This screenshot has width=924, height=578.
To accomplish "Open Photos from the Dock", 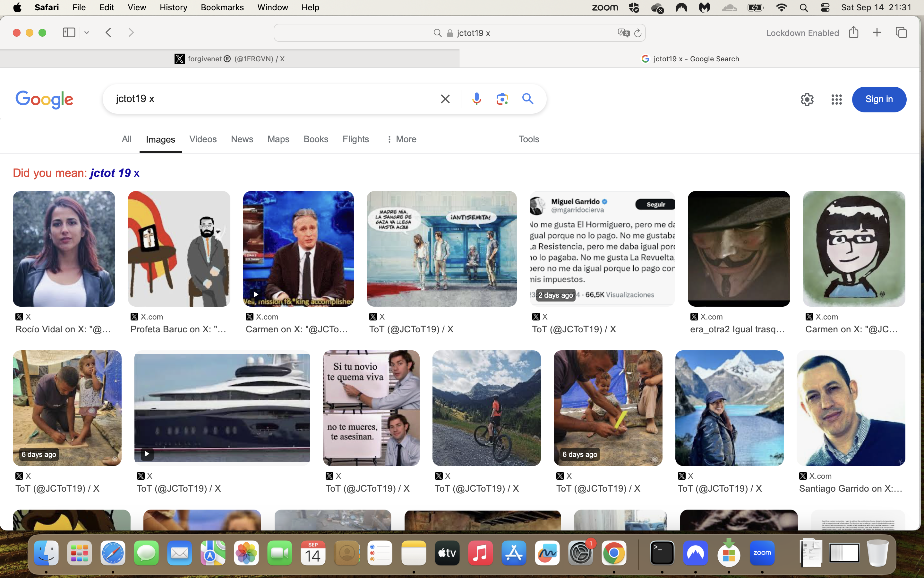I will coord(246,553).
